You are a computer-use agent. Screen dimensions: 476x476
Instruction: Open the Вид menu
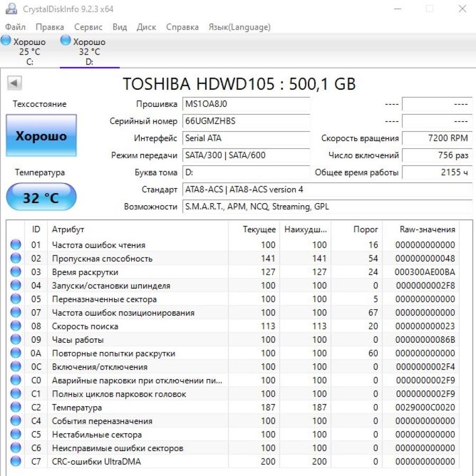[x=120, y=27]
